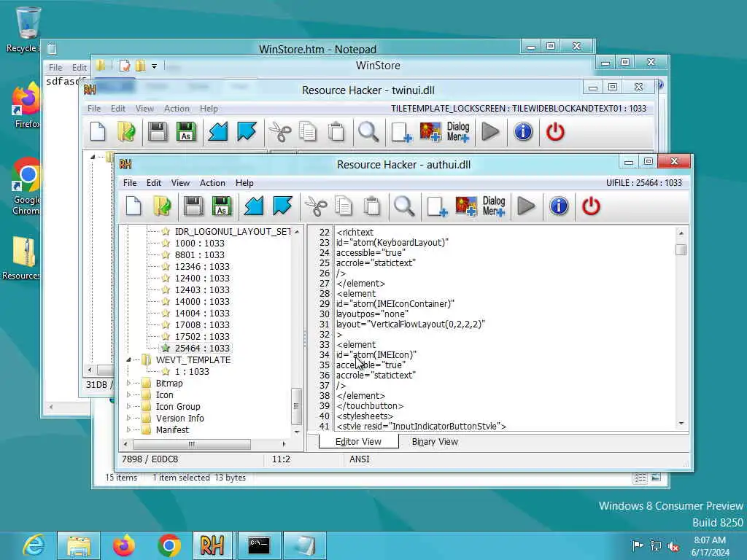Click Dialog Menu icon in twinui.dll window
Viewport: 747px width, 560px height.
[458, 132]
